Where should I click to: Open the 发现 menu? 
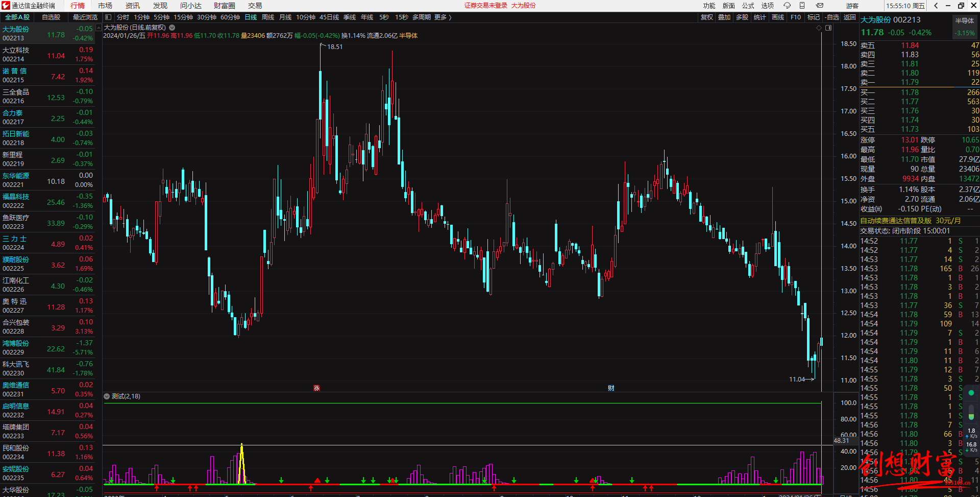(x=160, y=6)
